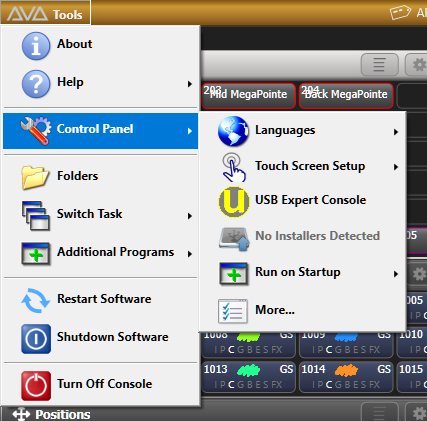The image size is (427, 421).
Task: Choose Shutdown Software from the menu
Action: (x=101, y=339)
